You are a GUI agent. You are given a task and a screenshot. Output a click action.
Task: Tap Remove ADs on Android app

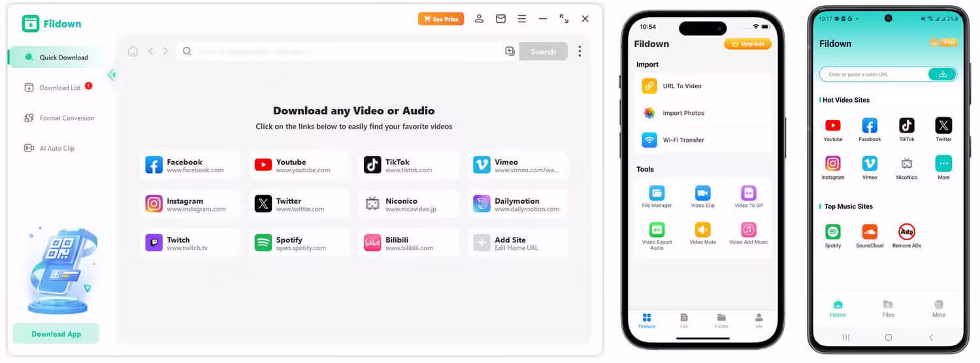pos(907,236)
